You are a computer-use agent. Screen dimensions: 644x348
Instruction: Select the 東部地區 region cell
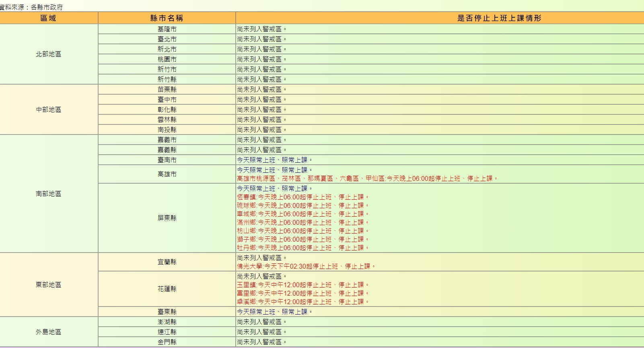click(49, 285)
